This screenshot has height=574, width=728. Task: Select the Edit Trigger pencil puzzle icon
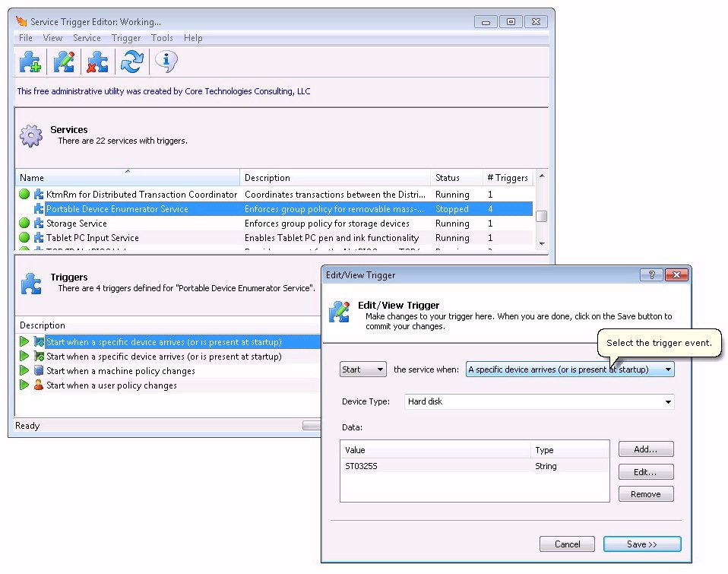click(x=64, y=62)
